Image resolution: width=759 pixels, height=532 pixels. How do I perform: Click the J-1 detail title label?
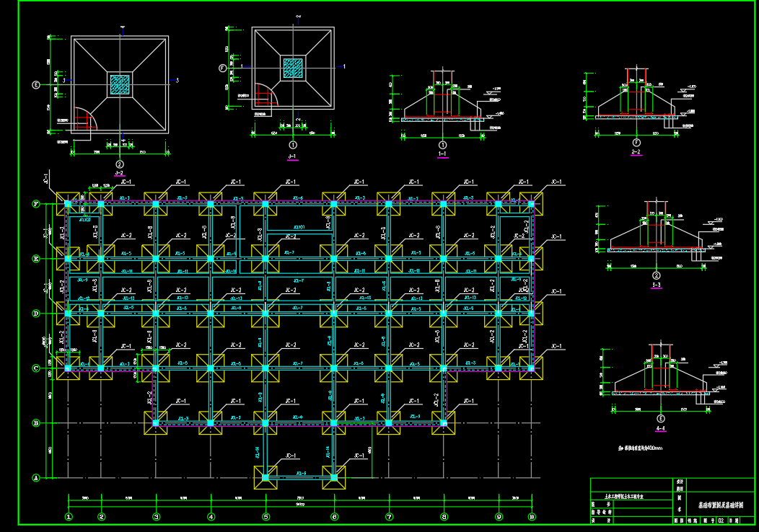292,156
